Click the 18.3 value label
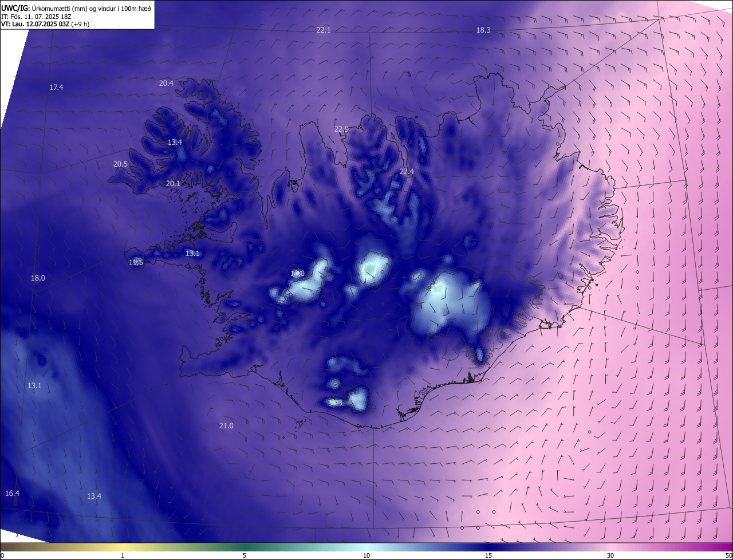 (483, 30)
